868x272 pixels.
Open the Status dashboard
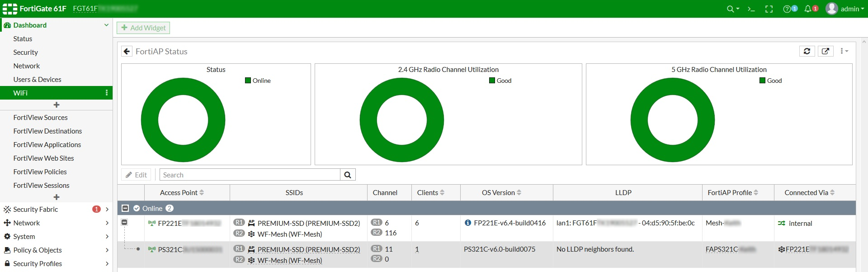[x=23, y=39]
